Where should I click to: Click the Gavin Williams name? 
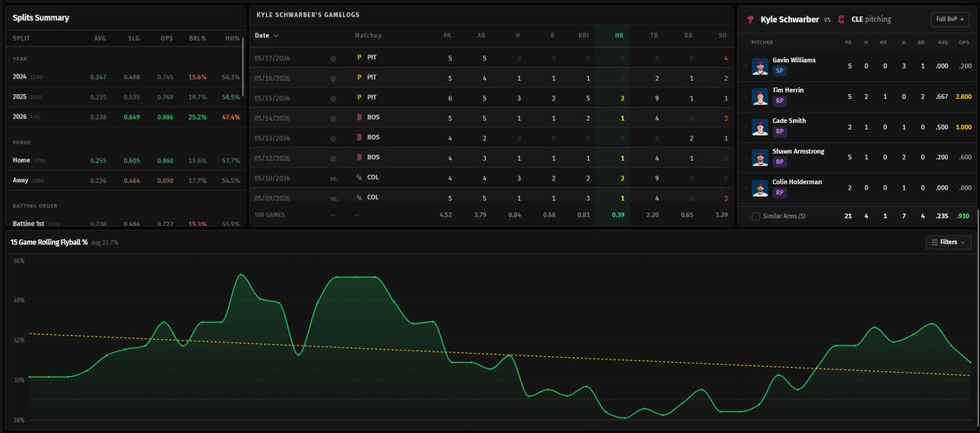(x=794, y=60)
